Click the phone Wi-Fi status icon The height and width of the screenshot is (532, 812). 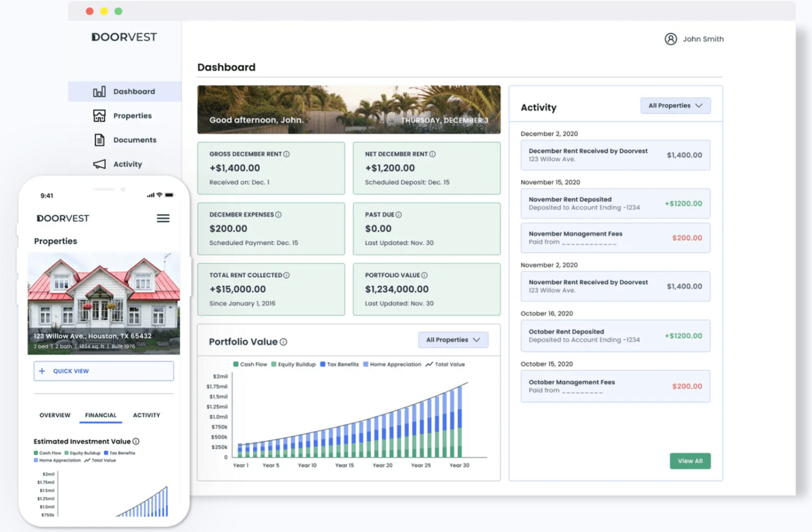159,195
